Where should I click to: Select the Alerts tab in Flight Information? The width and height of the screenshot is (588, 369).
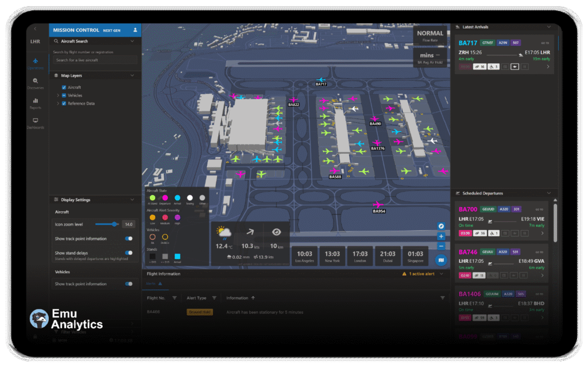(x=153, y=283)
